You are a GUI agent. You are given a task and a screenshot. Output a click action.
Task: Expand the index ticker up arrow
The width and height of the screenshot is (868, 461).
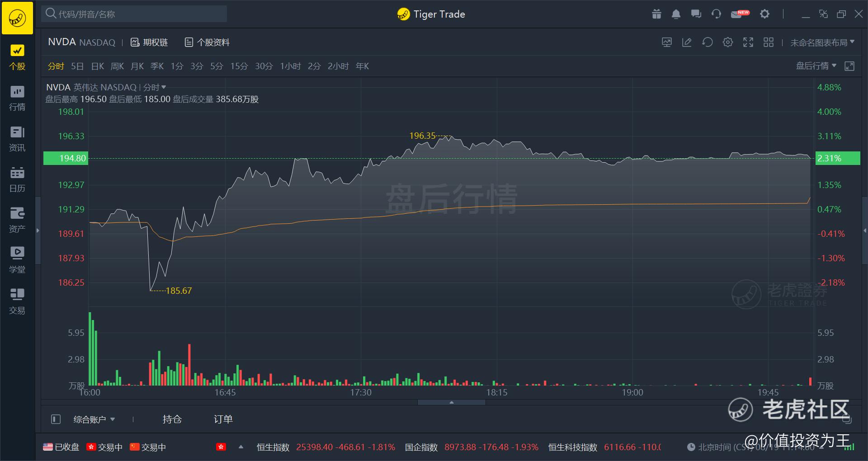click(x=241, y=447)
